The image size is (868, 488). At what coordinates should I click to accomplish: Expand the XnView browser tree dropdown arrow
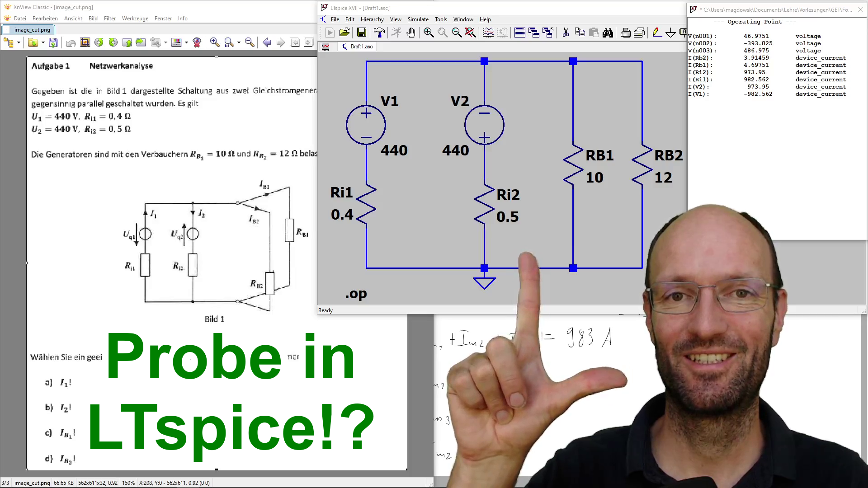pos(19,42)
